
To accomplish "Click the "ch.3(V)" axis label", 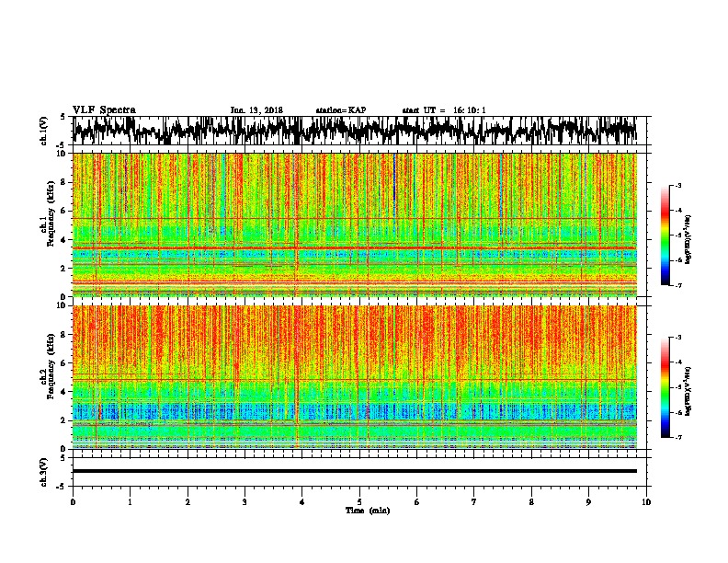I will coord(44,472).
